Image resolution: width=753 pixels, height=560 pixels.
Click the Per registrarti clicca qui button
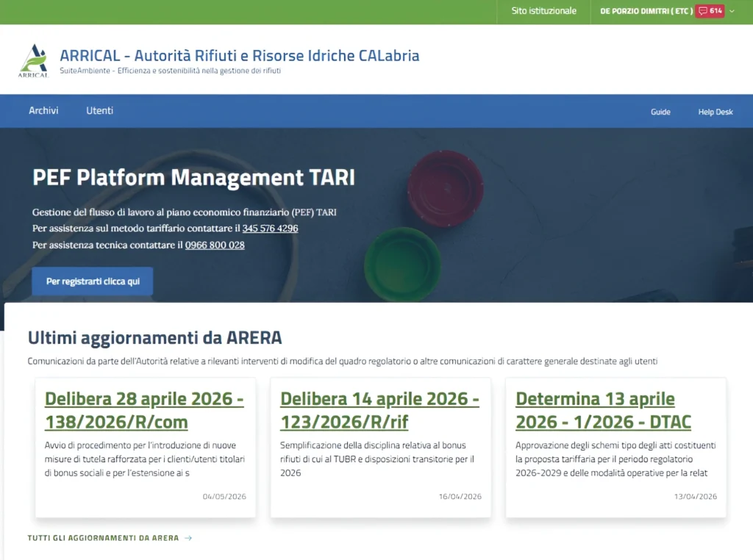(x=93, y=281)
